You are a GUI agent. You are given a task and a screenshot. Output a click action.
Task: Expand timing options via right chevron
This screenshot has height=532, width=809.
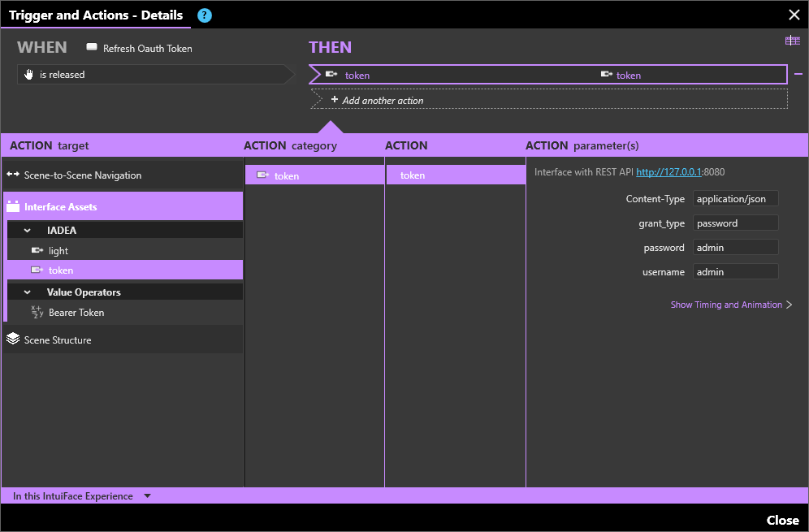789,305
